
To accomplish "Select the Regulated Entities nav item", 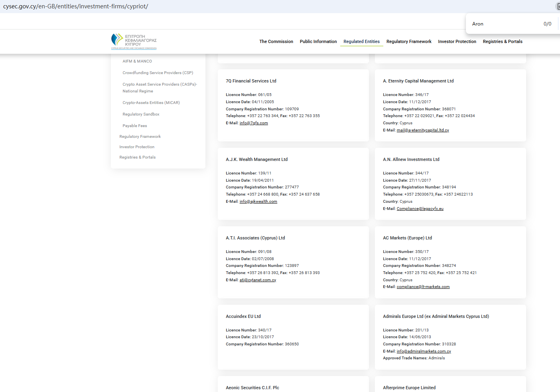I will click(x=361, y=41).
